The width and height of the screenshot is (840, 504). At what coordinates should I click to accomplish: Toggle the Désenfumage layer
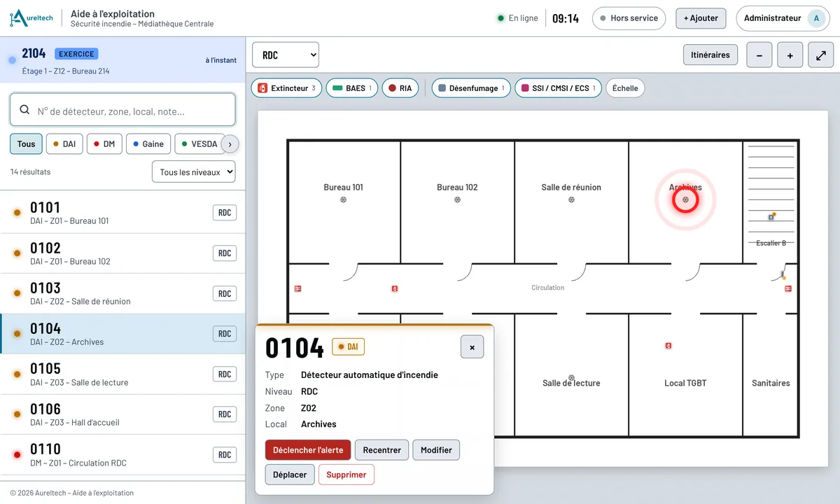click(x=470, y=88)
